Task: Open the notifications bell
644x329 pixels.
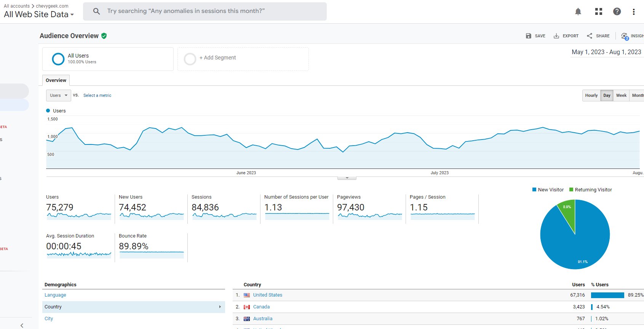Action: click(578, 11)
